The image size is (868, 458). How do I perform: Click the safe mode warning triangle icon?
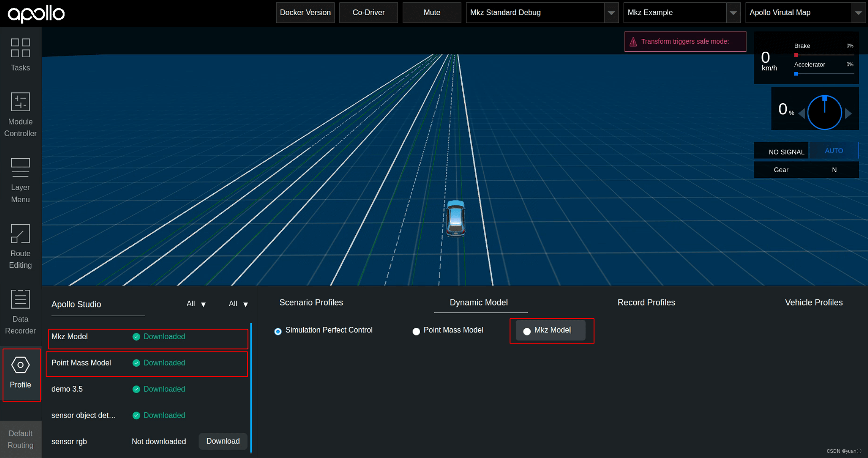[633, 42]
